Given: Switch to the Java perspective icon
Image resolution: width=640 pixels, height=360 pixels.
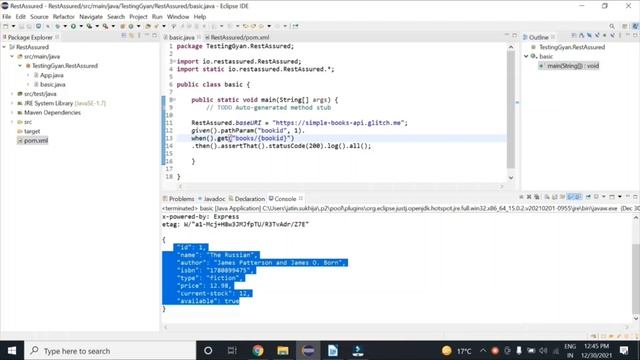Looking at the screenshot, I should [x=635, y=26].
